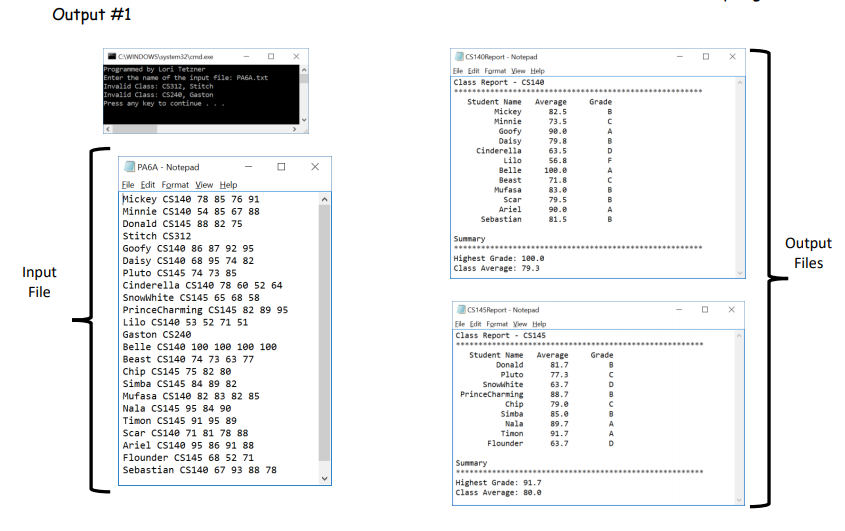Click cmd.exe horizontal scrollbar thumb
845x531 pixels.
pos(135,129)
